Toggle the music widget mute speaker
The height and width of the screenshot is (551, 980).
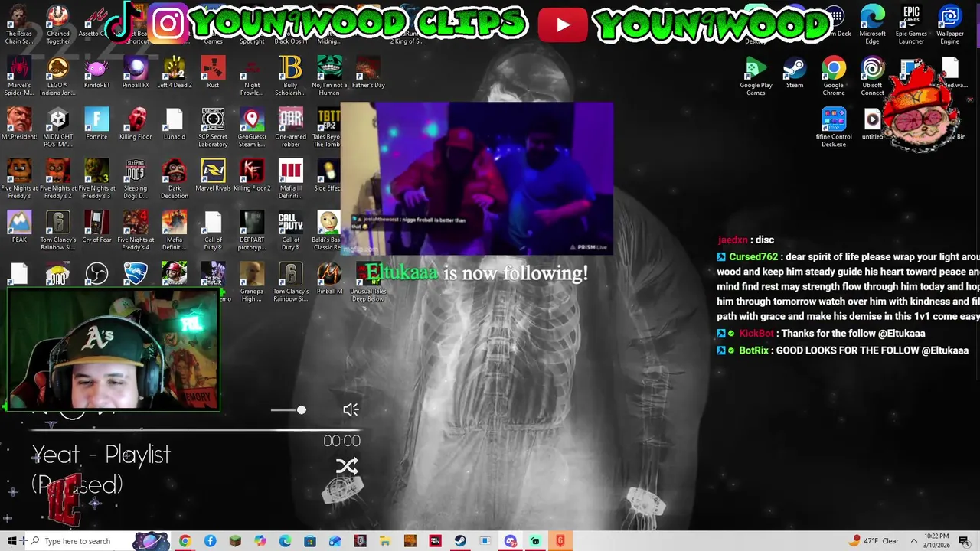(351, 410)
